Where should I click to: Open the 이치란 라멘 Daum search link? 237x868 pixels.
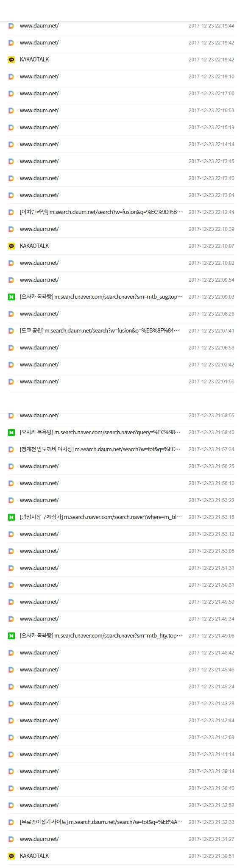pyautogui.click(x=101, y=212)
